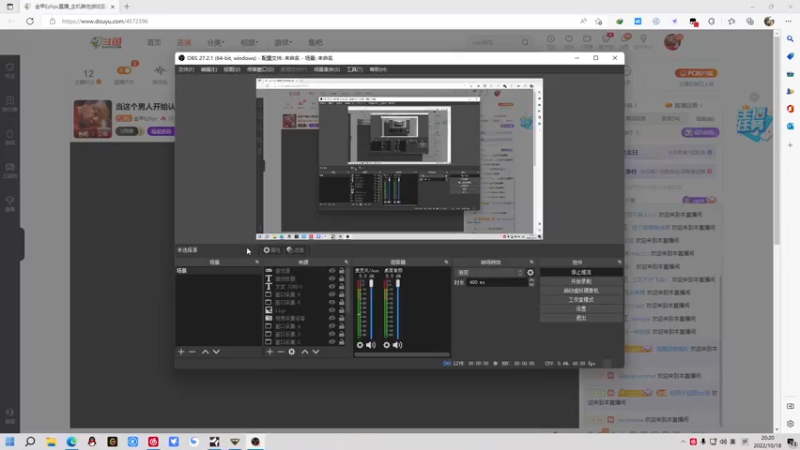Screen dimensions: 800x450
Task: Open transition properties gear beside 渐变
Action: pyautogui.click(x=531, y=272)
